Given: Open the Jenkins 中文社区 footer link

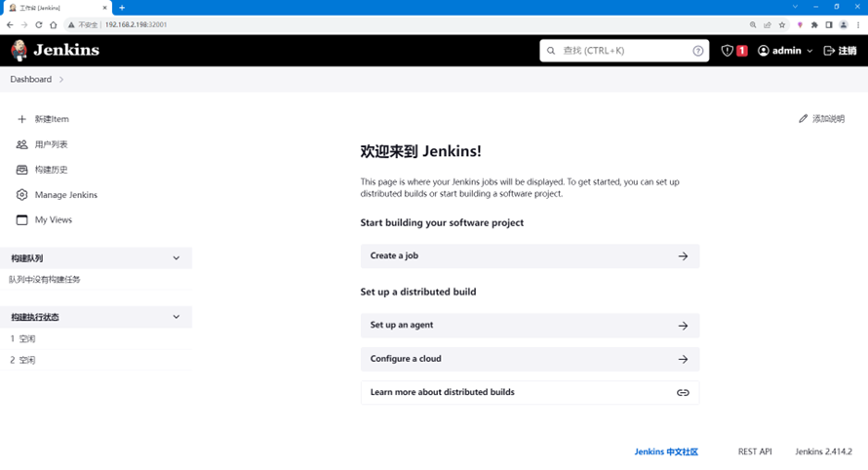Looking at the screenshot, I should (x=666, y=451).
